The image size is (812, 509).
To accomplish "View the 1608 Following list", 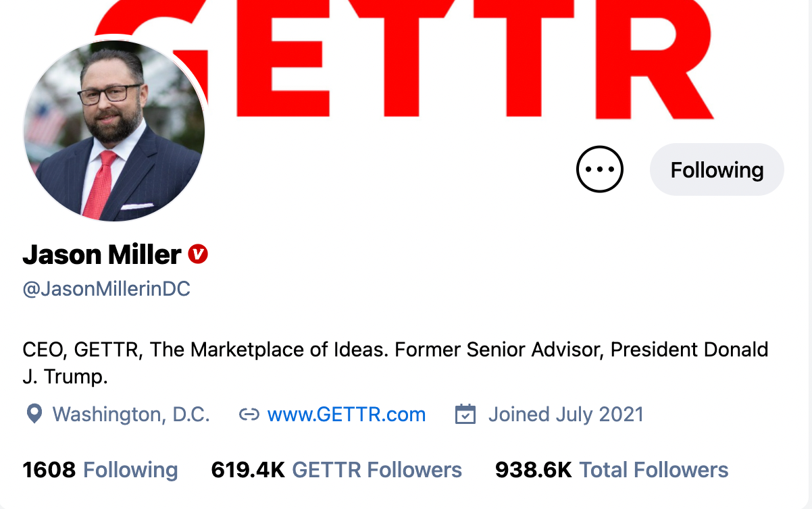I will [101, 470].
